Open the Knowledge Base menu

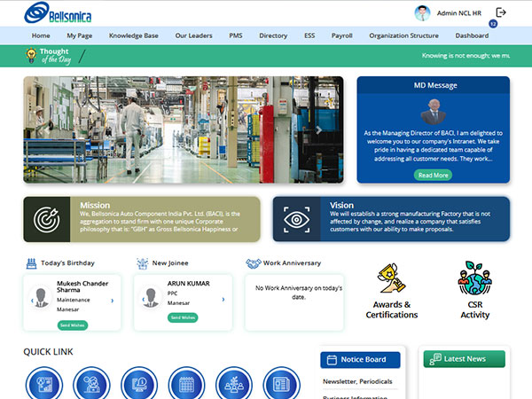[134, 35]
